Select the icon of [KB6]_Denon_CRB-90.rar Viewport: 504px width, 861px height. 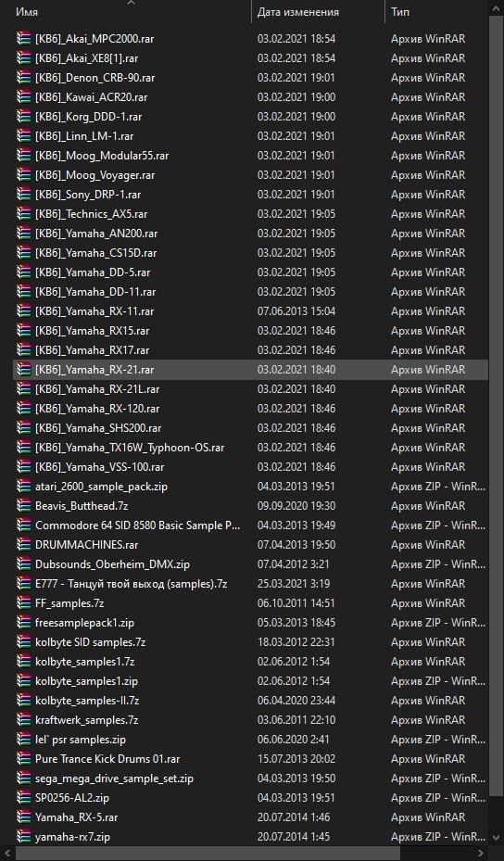tap(23, 78)
